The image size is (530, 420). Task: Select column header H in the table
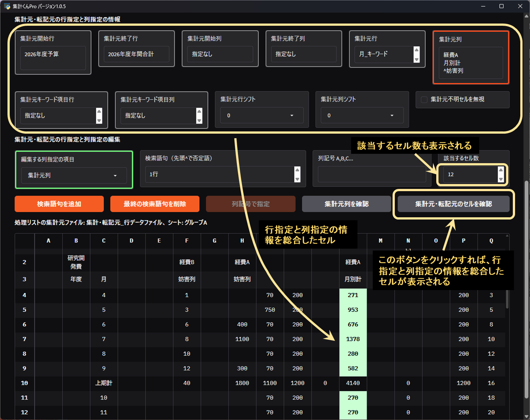coord(242,241)
